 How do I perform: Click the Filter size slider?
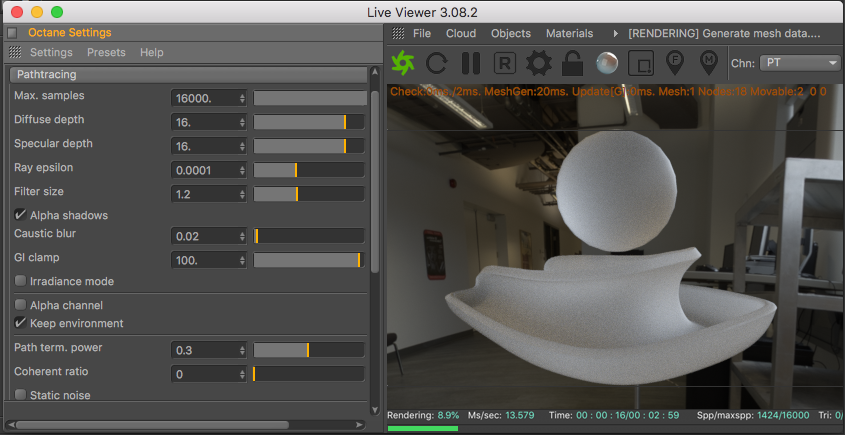pos(309,194)
